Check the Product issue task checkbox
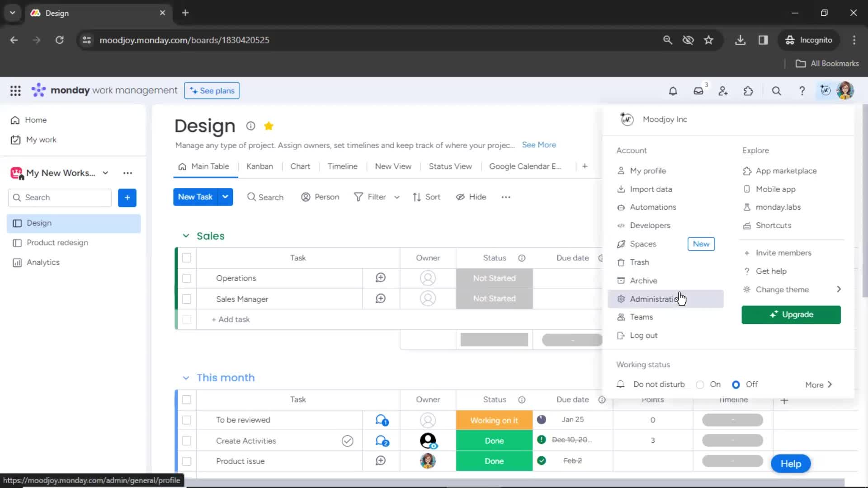 [187, 461]
